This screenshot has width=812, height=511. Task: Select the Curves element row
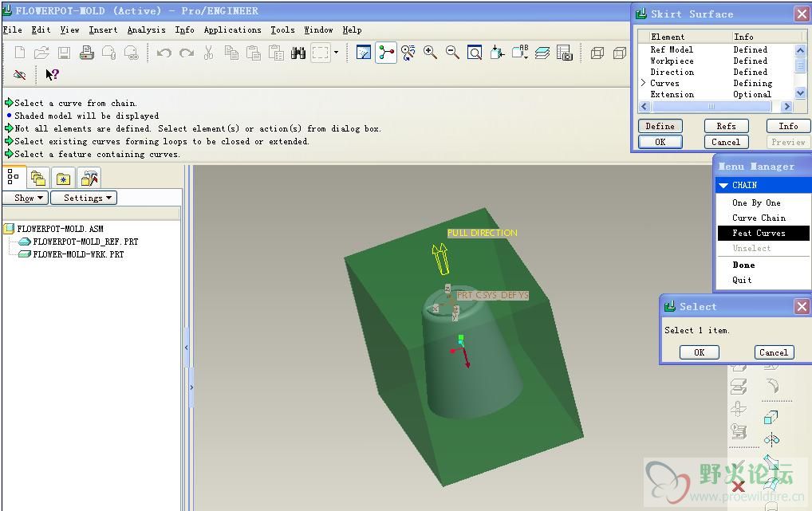tap(715, 84)
